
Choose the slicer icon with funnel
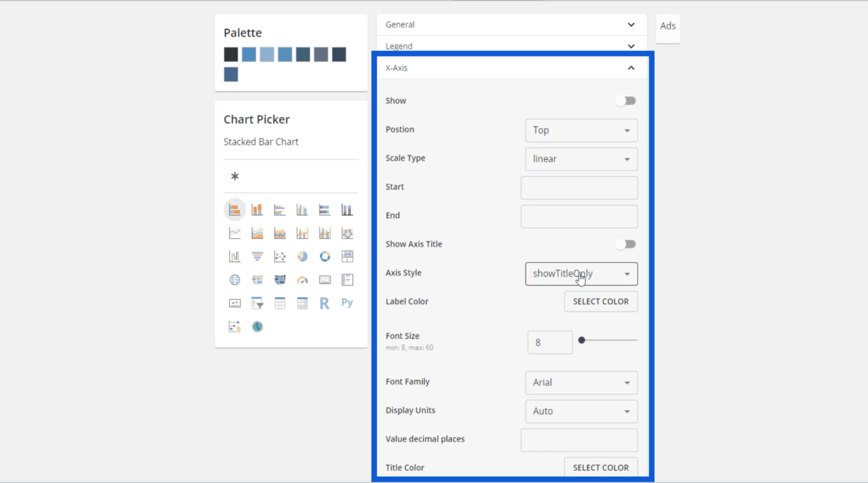[x=257, y=303]
